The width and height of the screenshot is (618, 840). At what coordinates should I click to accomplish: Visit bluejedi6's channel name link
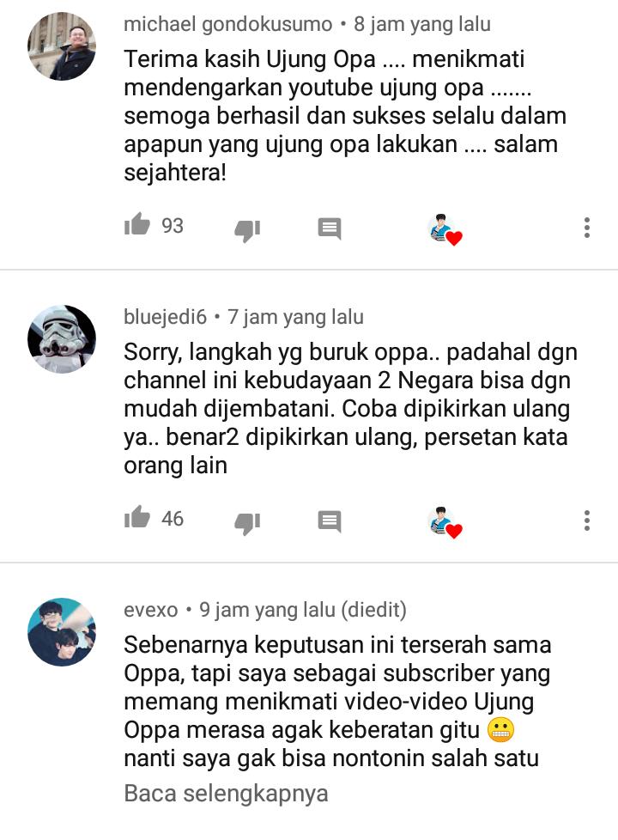click(165, 317)
